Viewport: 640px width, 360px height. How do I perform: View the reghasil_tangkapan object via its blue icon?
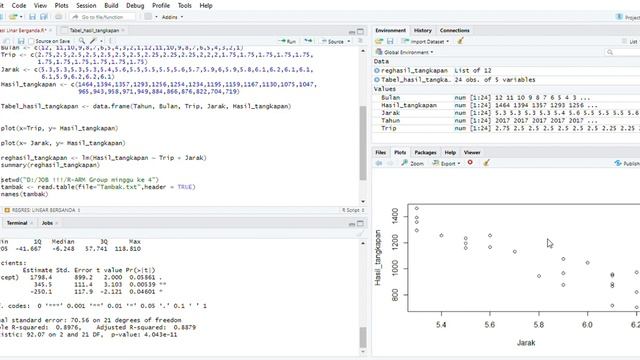[x=377, y=71]
